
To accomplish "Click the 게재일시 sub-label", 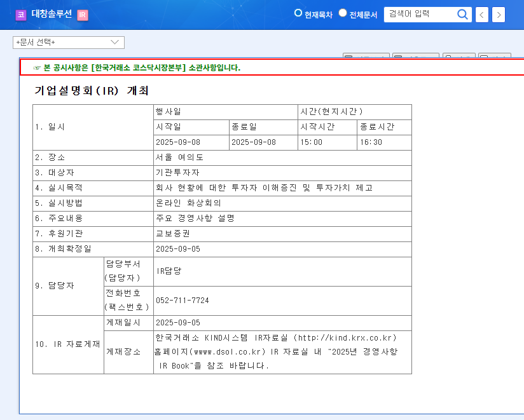I will pyautogui.click(x=123, y=323).
